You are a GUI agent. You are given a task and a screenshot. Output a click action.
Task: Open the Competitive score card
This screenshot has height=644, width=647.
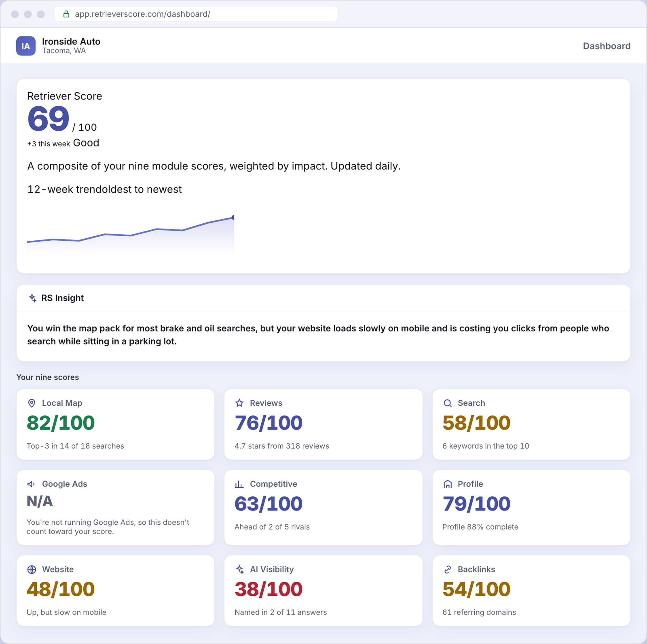(323, 507)
